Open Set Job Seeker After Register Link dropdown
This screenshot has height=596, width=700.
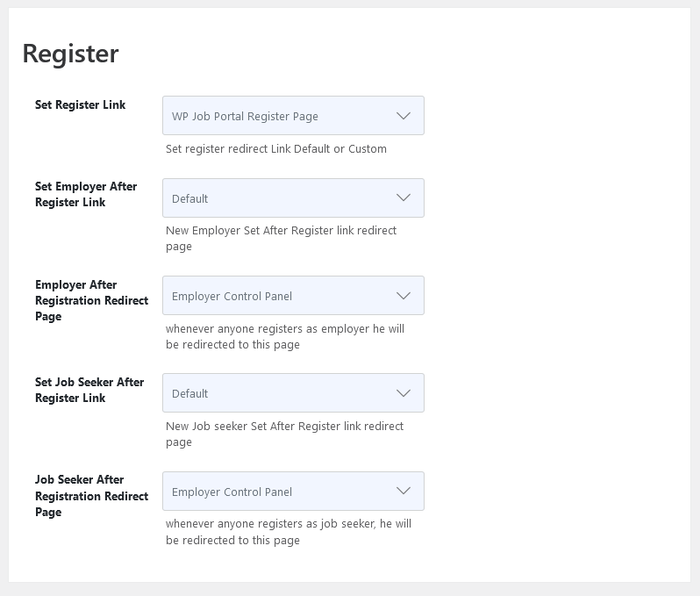pyautogui.click(x=293, y=392)
